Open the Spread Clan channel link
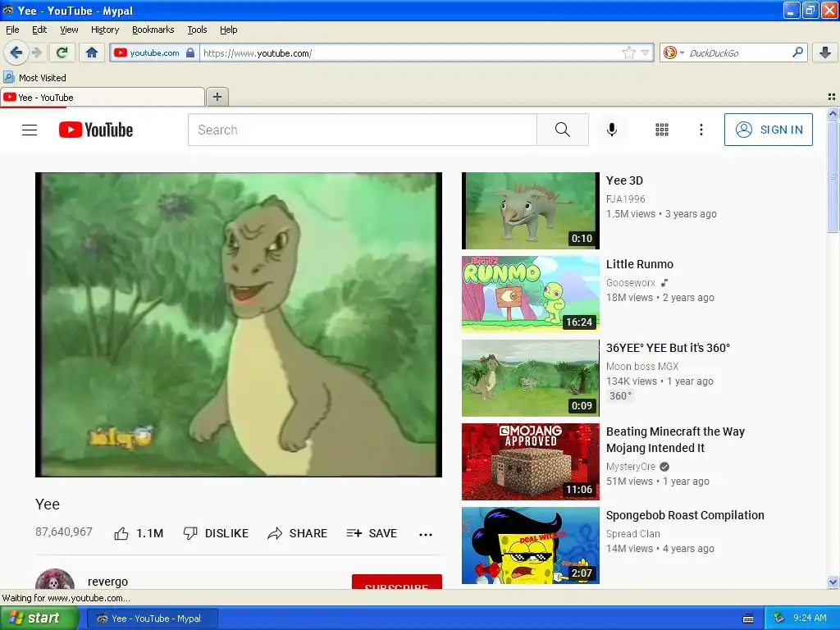840x630 pixels. [633, 533]
